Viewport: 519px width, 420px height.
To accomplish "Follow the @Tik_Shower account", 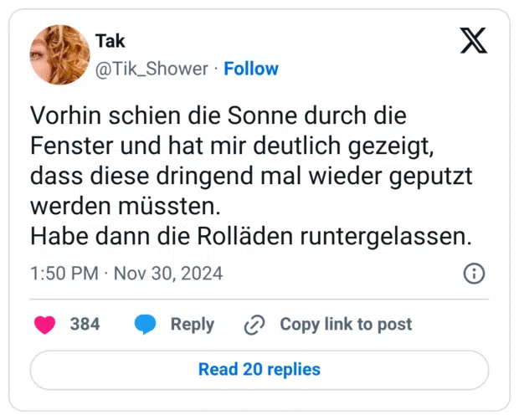I will tap(251, 69).
